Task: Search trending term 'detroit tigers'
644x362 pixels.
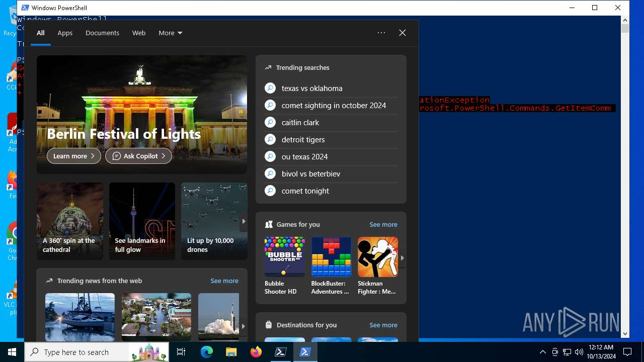Action: 331,139
